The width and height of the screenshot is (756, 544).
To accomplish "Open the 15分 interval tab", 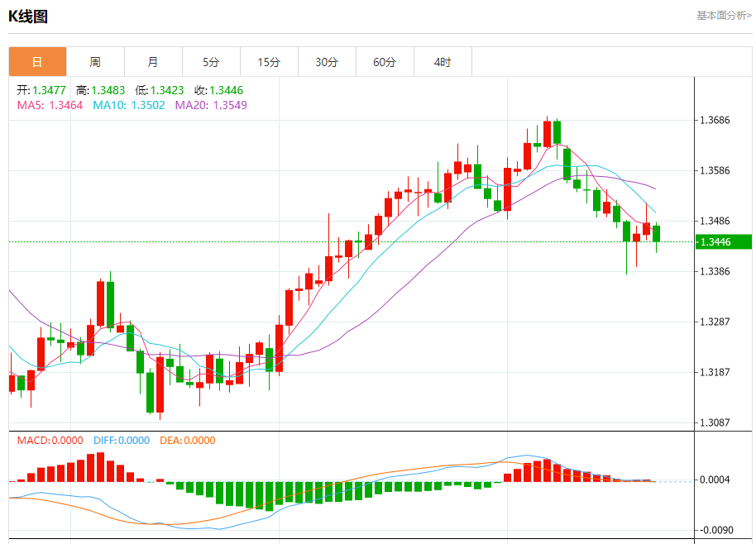I will (269, 62).
